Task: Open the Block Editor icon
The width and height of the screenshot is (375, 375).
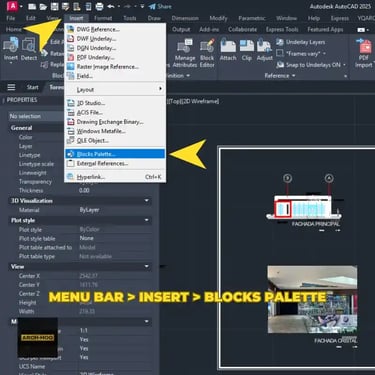Action: point(207,53)
